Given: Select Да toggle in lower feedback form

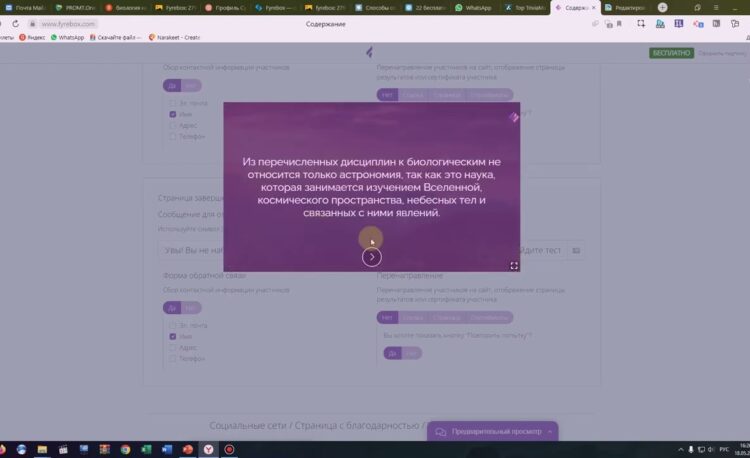Looking at the screenshot, I should click(x=171, y=307).
